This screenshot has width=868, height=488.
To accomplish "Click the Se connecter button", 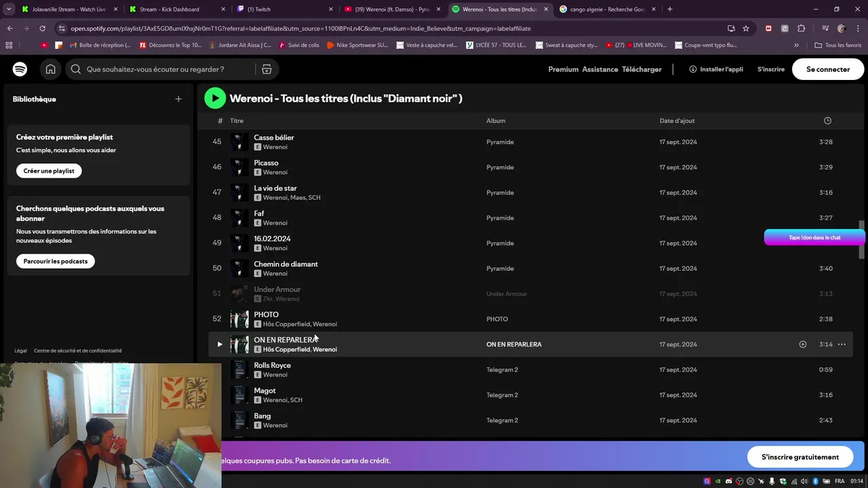I will point(828,69).
